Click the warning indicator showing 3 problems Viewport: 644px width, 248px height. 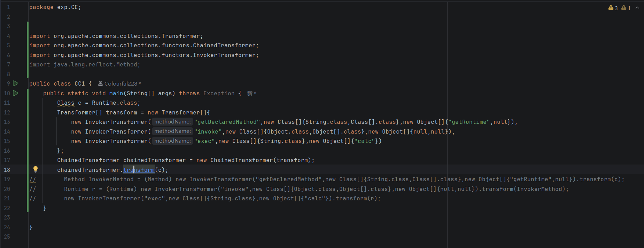pos(613,8)
